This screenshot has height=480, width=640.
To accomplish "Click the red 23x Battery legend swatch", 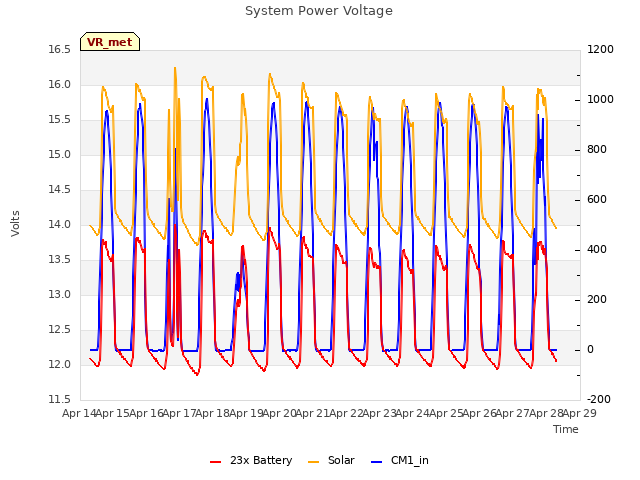I will click(215, 462).
